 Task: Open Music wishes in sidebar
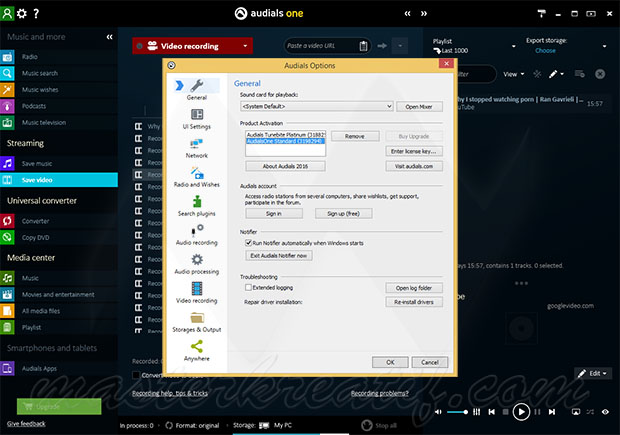40,90
